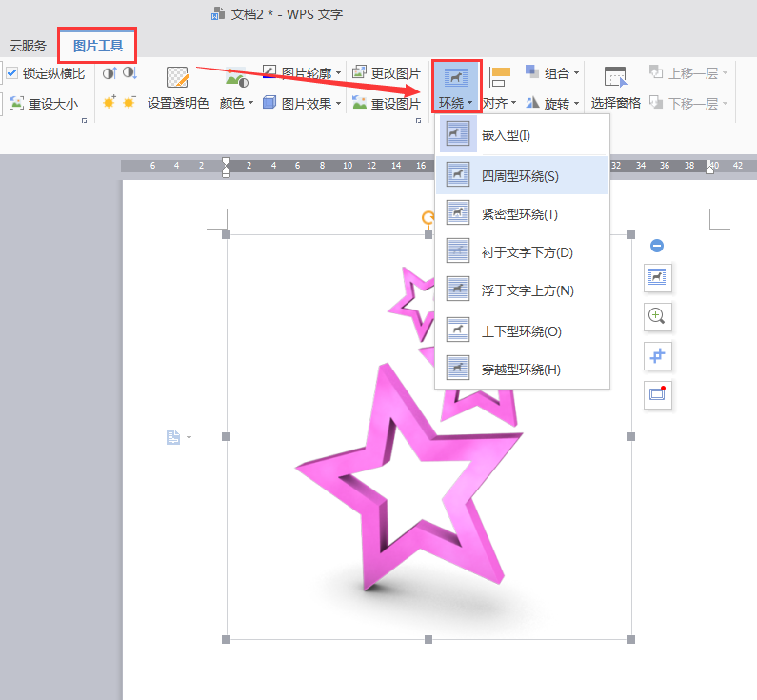Click the 设置透明色 (set transparent color) icon
Image resolution: width=757 pixels, height=700 pixels.
(x=177, y=78)
